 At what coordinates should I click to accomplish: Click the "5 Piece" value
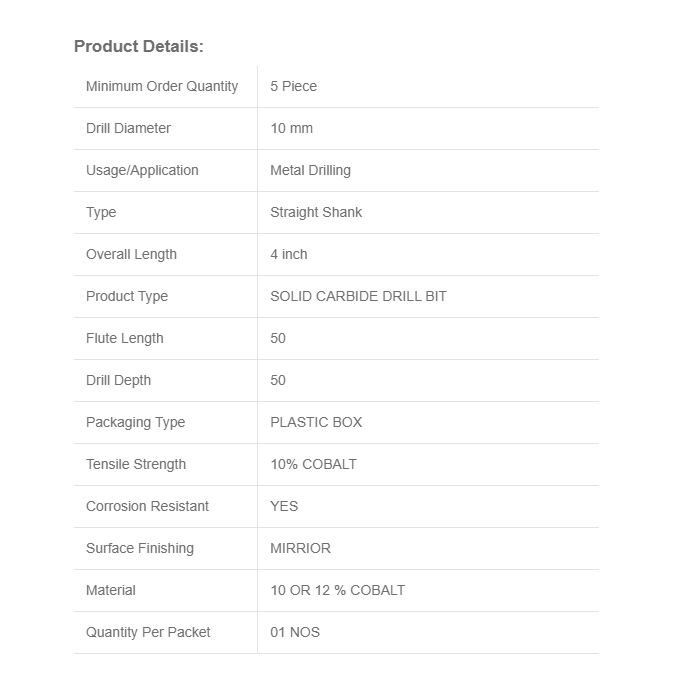click(293, 86)
